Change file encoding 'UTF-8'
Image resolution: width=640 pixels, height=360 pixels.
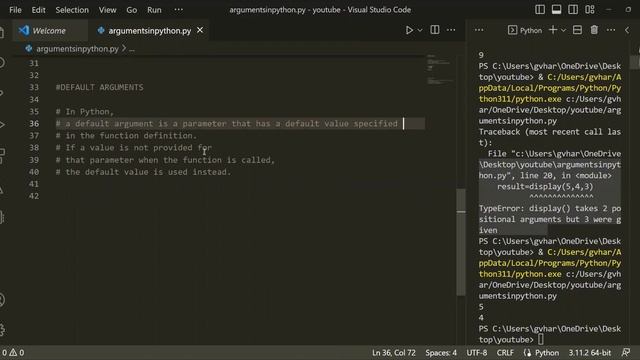tap(477, 353)
